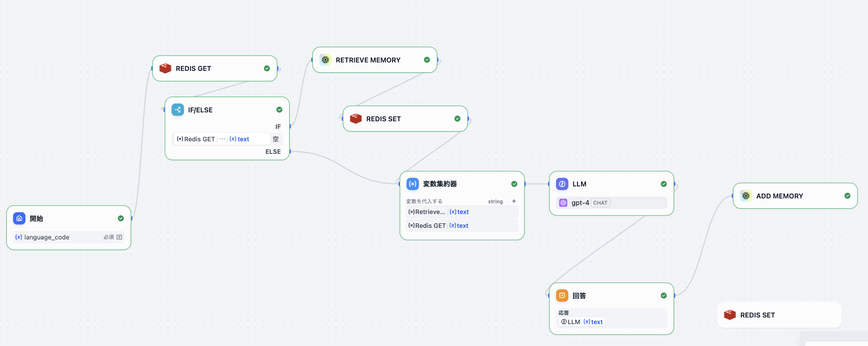868x346 pixels.
Task: Click the IF/ELSE branch icon
Action: (x=178, y=110)
